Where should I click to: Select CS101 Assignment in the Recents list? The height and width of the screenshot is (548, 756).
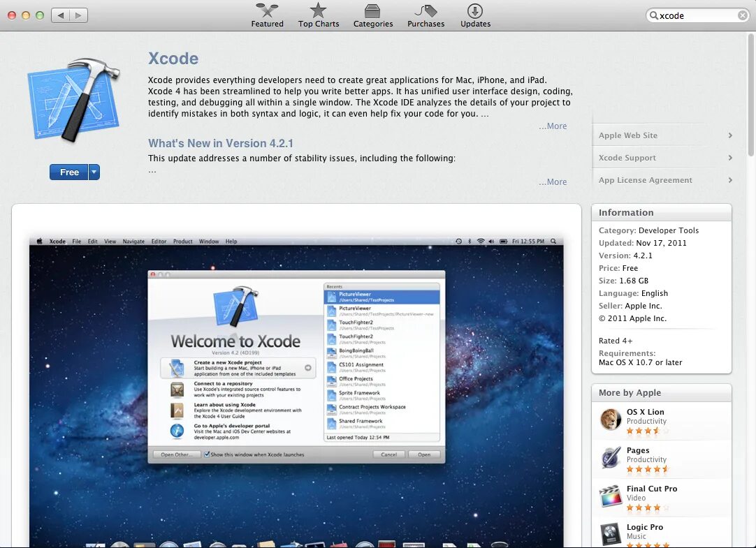(x=382, y=367)
